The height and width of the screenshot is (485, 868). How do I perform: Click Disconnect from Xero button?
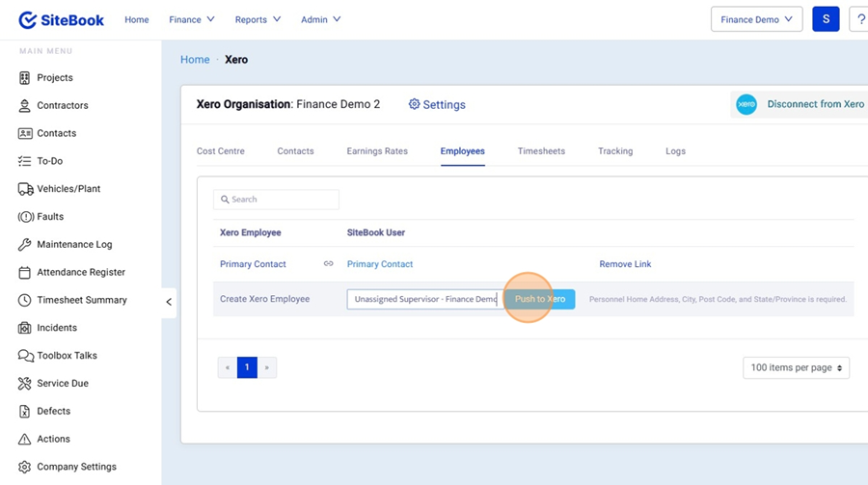coord(800,104)
